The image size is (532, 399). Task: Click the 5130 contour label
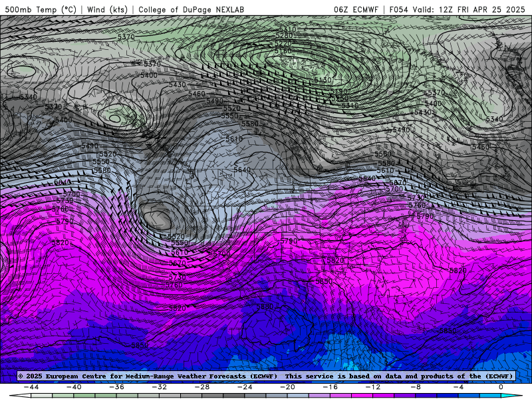[323, 80]
